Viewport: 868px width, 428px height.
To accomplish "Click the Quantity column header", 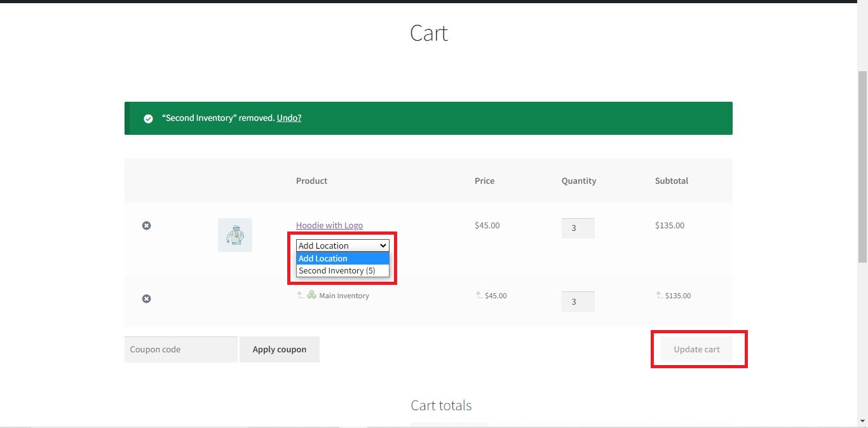I will [579, 181].
